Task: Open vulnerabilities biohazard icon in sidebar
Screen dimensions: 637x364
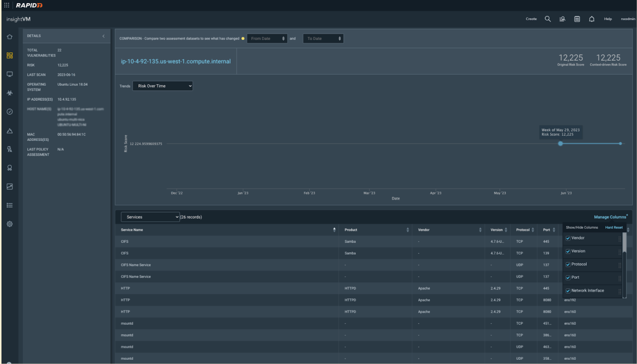Action: (x=10, y=93)
